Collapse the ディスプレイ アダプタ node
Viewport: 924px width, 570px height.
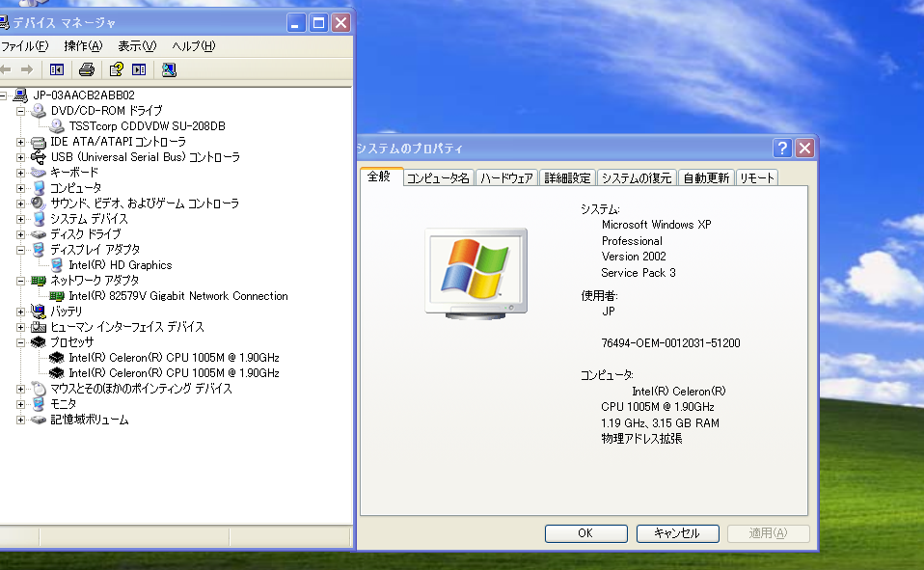click(20, 250)
